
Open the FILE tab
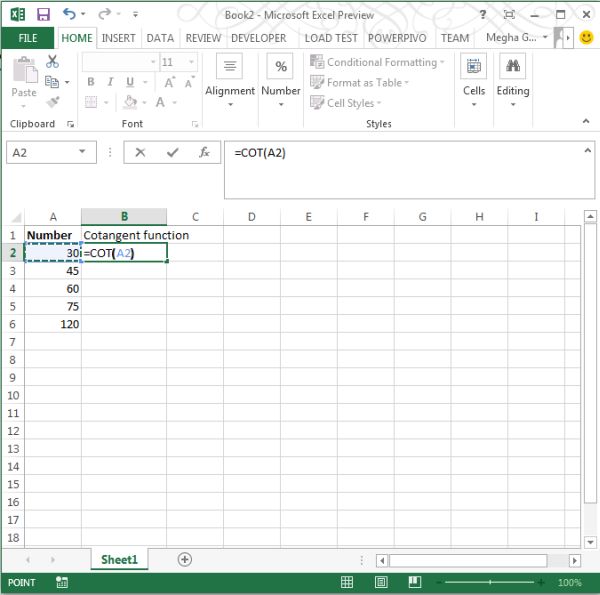[28, 38]
